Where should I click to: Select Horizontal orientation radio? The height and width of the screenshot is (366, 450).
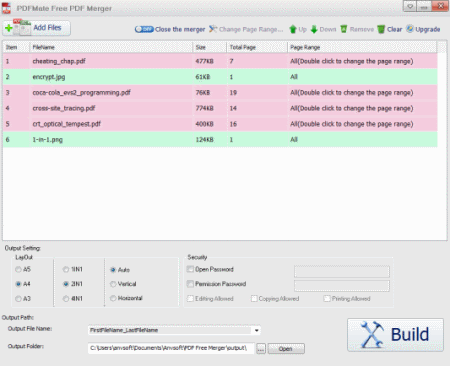113,298
